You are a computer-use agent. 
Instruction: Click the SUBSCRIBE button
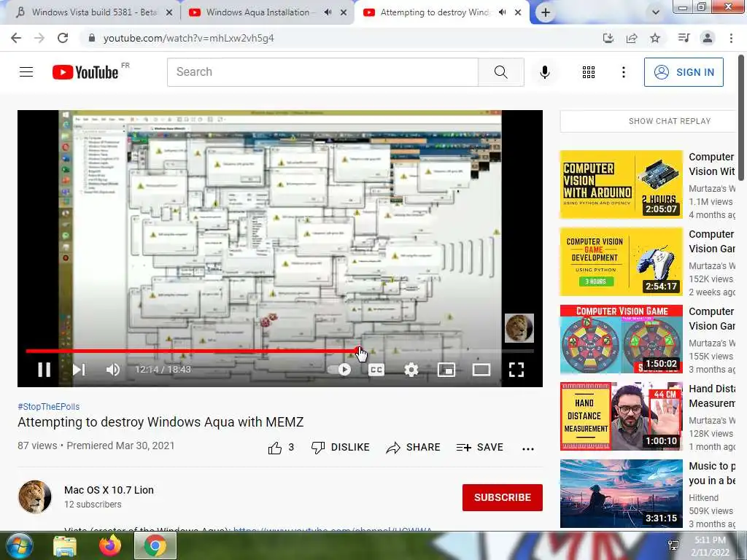tap(502, 497)
